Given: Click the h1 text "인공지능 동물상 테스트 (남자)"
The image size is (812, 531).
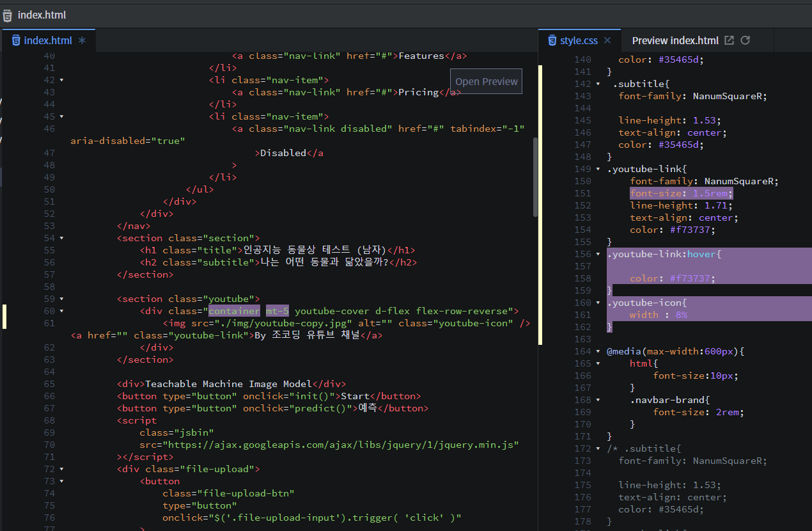Looking at the screenshot, I should pos(313,250).
